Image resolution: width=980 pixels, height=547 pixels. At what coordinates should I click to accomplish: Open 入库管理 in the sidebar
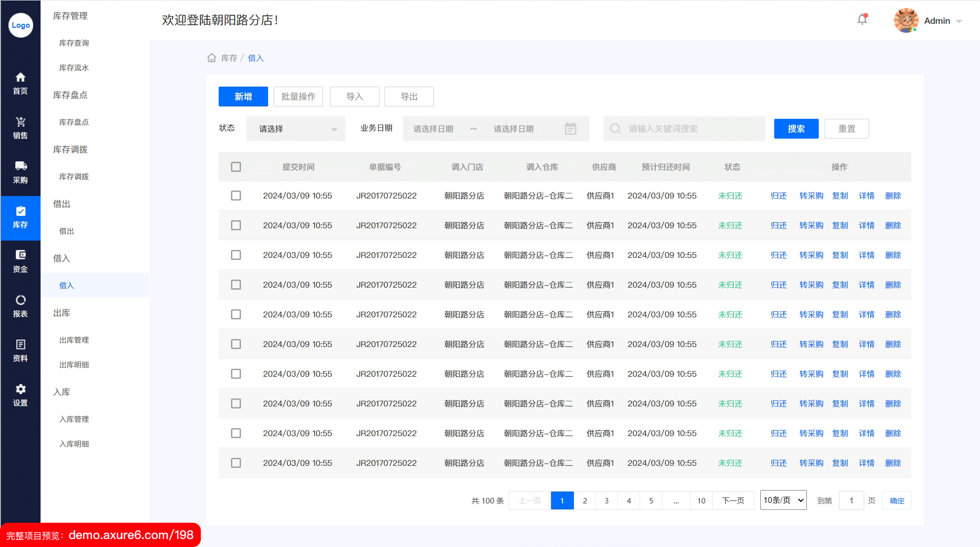pos(74,419)
